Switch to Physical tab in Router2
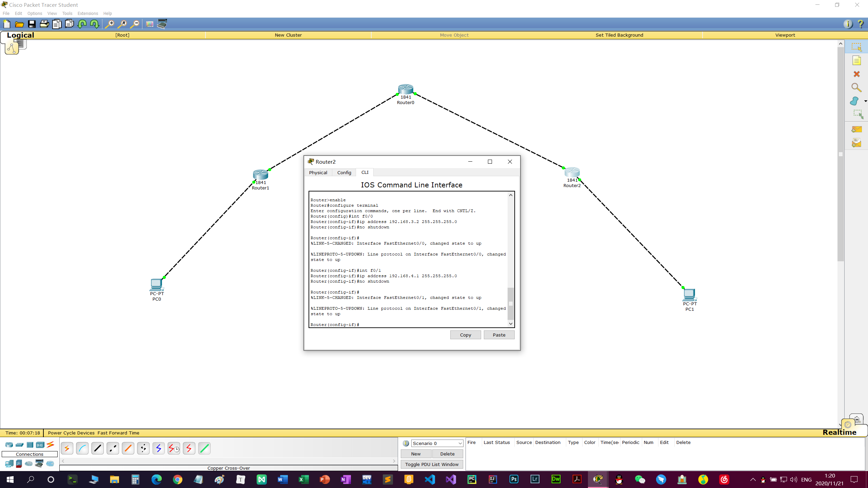This screenshot has height=488, width=868. tap(318, 172)
